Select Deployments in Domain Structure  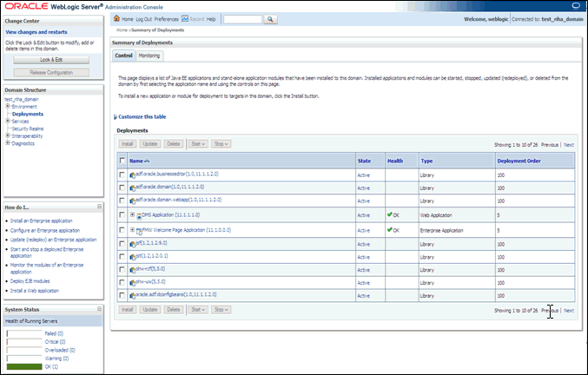click(x=28, y=114)
